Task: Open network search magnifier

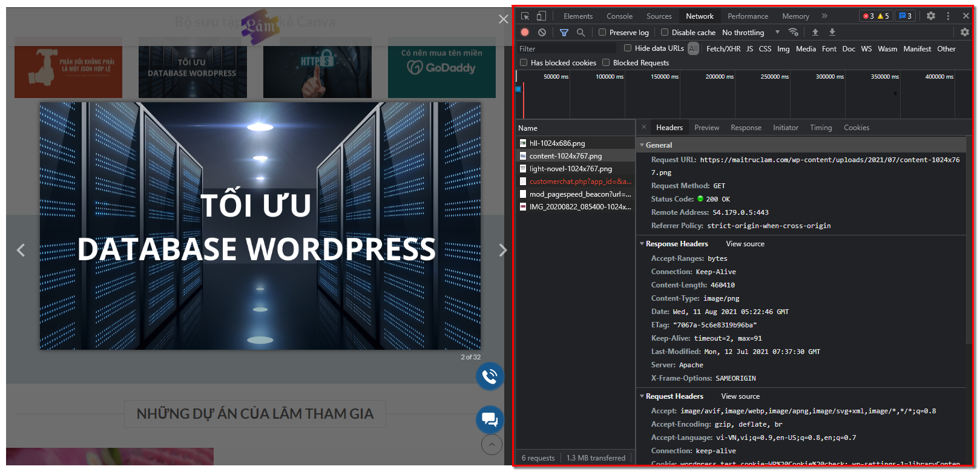Action: [580, 33]
